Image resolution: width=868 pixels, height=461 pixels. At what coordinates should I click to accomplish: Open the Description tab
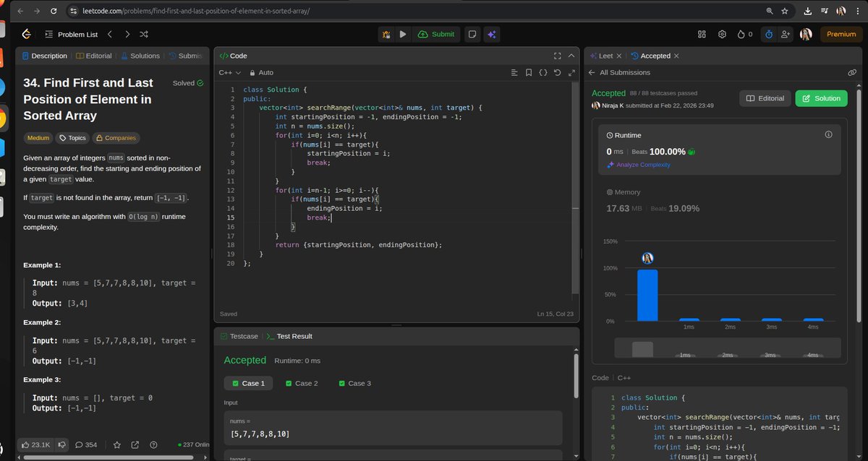click(x=44, y=56)
